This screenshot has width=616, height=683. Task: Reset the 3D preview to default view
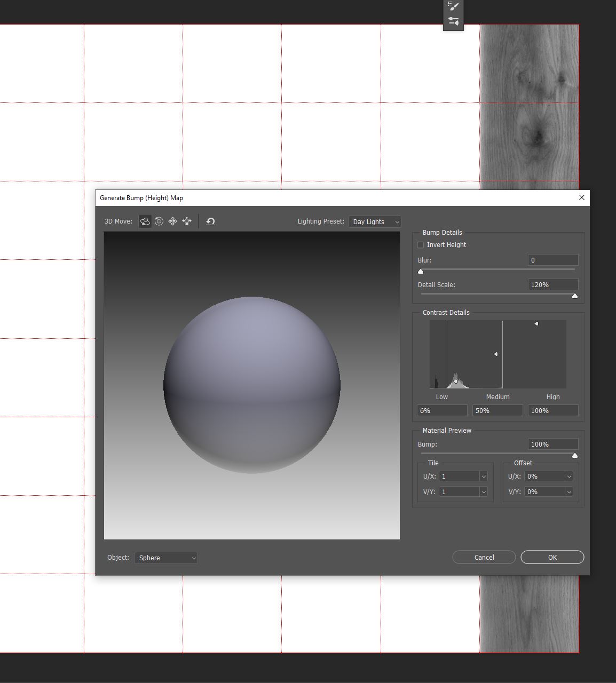coord(210,221)
